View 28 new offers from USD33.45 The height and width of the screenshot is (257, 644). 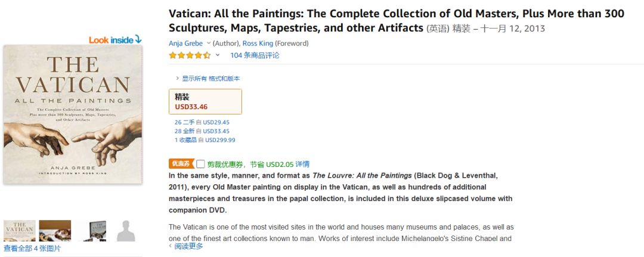(x=202, y=131)
